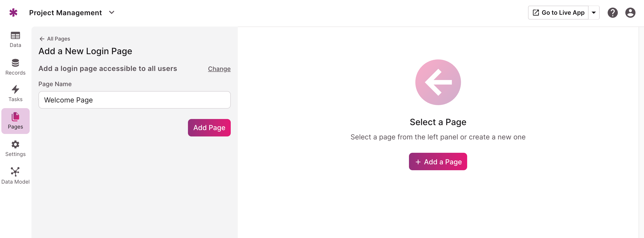The width and height of the screenshot is (644, 238).
Task: Click the help question mark icon
Action: (x=613, y=12)
